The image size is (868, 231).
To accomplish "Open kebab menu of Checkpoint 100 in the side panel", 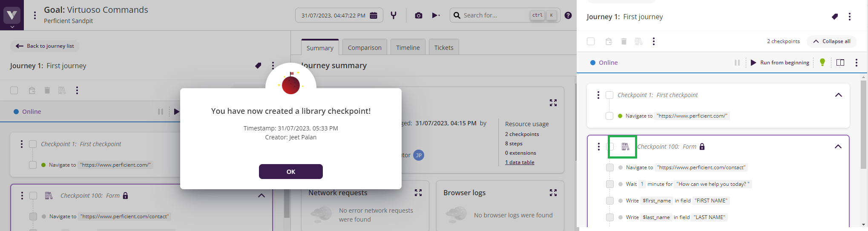I will [599, 147].
